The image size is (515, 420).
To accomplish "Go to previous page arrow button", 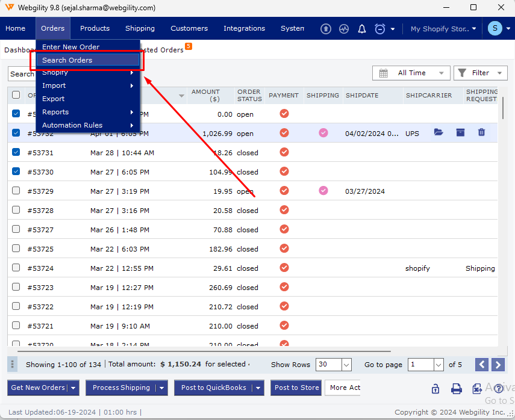I will pyautogui.click(x=481, y=365).
